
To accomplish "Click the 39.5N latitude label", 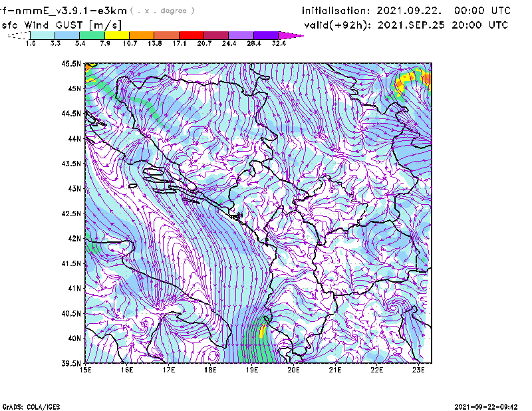I will click(x=71, y=364).
